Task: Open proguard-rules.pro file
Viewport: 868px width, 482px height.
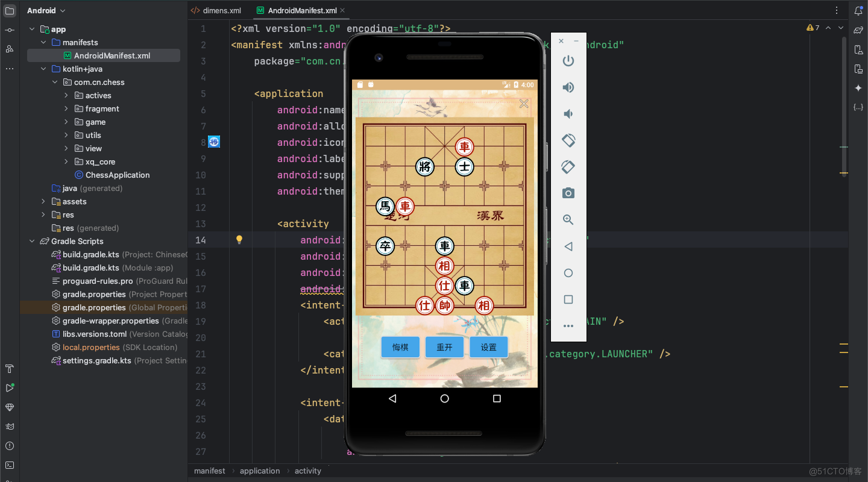Action: [x=98, y=281]
